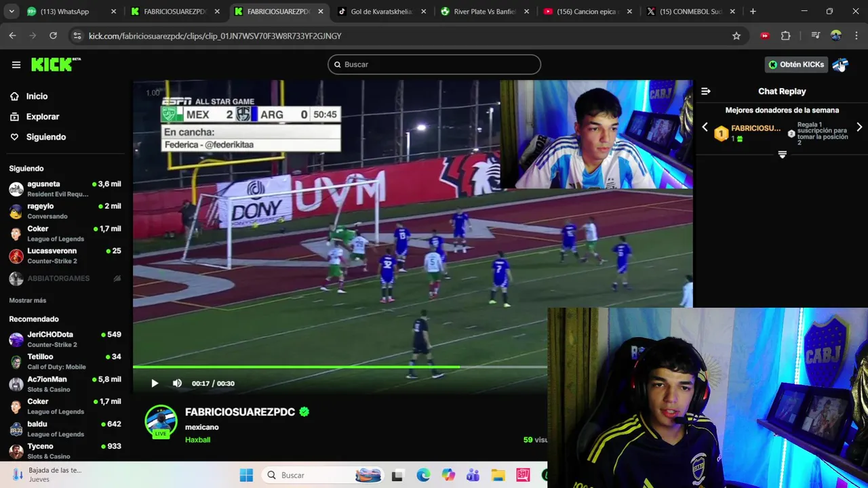Seek on the green clip progress bar
Screen dimensions: 868x488
(340, 367)
